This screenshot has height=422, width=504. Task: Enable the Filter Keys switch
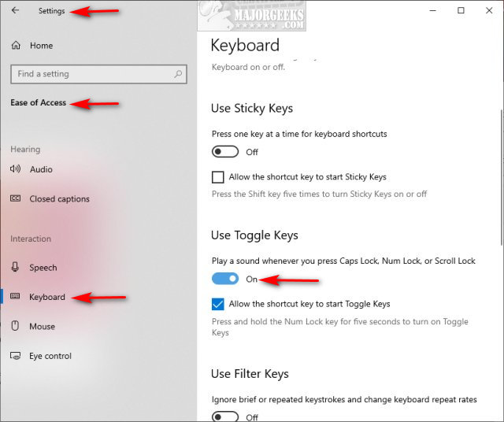225,416
